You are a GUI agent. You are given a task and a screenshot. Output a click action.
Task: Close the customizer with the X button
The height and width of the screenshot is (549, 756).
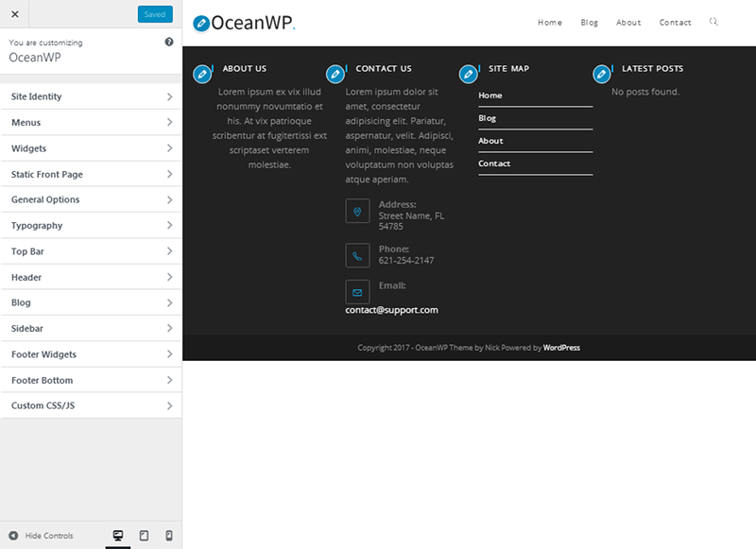pos(14,14)
